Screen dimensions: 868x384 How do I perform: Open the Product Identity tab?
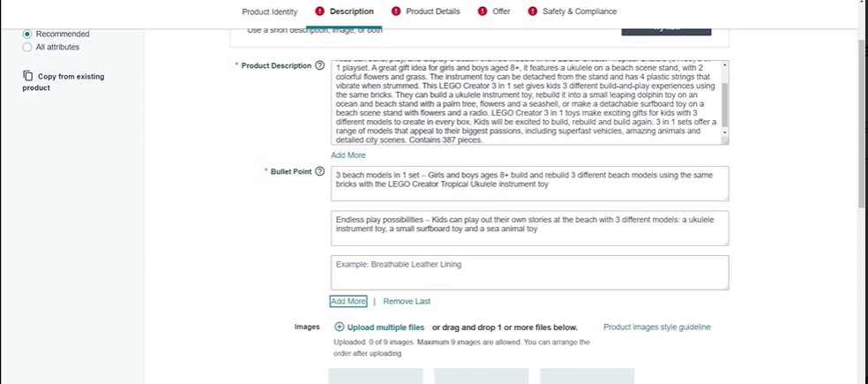click(270, 11)
